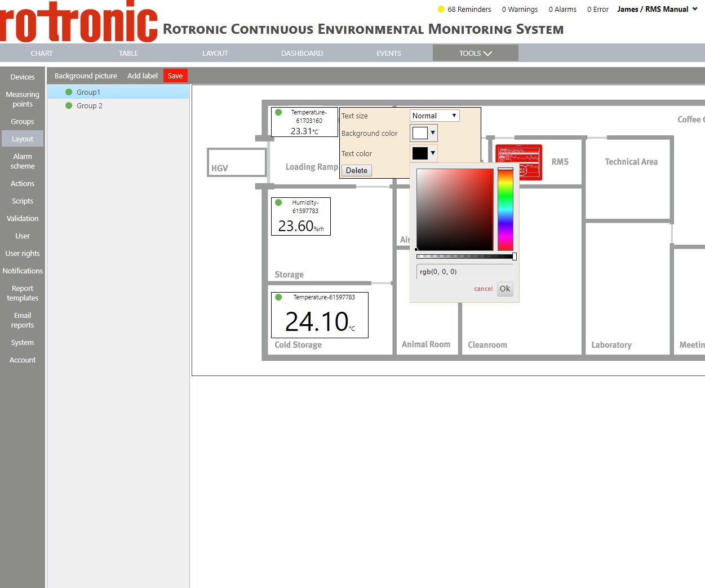Cancel the color picker

click(484, 289)
